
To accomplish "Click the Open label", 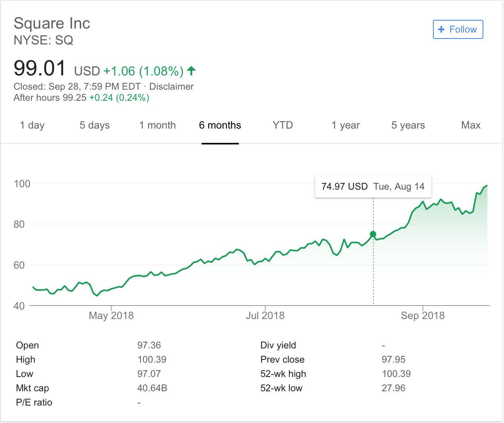I will [x=27, y=345].
